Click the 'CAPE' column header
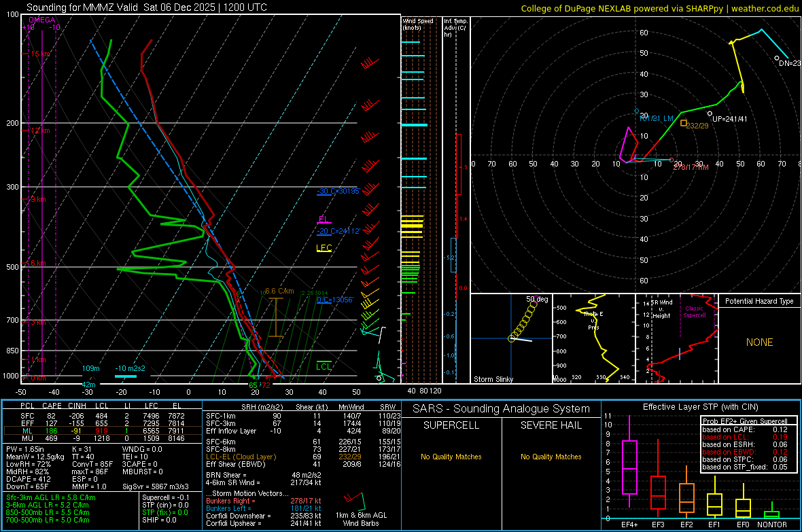Image resolution: width=802 pixels, height=532 pixels. pos(52,406)
